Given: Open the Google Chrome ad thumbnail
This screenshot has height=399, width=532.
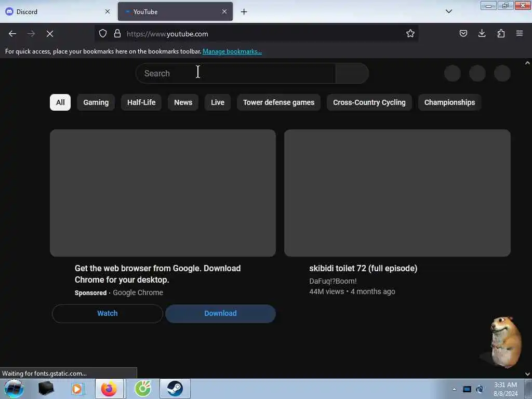Looking at the screenshot, I should coord(163,193).
